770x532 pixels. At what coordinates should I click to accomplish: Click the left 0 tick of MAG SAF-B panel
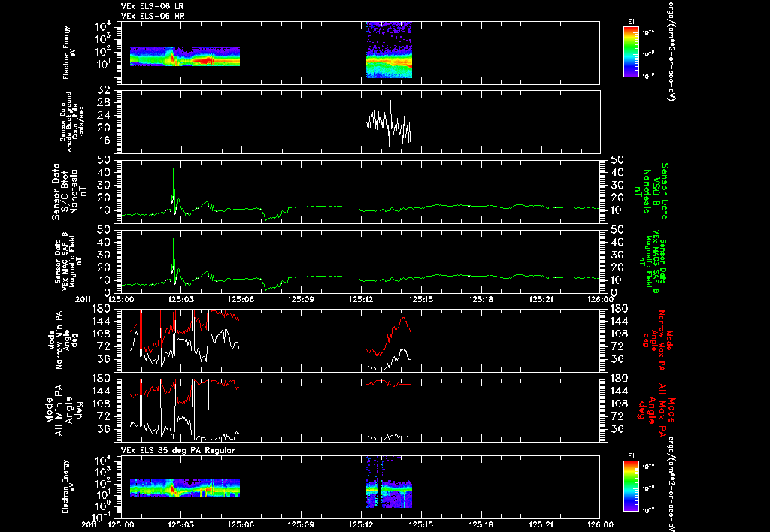[x=107, y=293]
